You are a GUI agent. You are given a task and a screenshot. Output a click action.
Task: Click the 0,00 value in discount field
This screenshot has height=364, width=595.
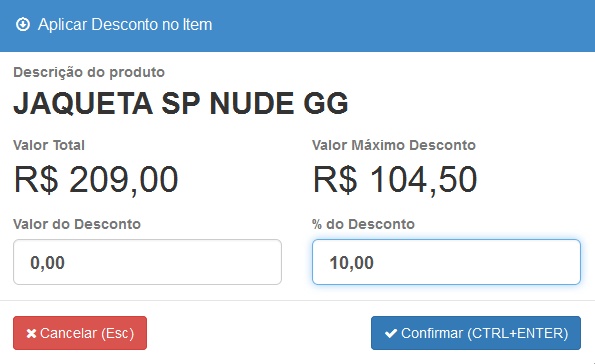47,263
